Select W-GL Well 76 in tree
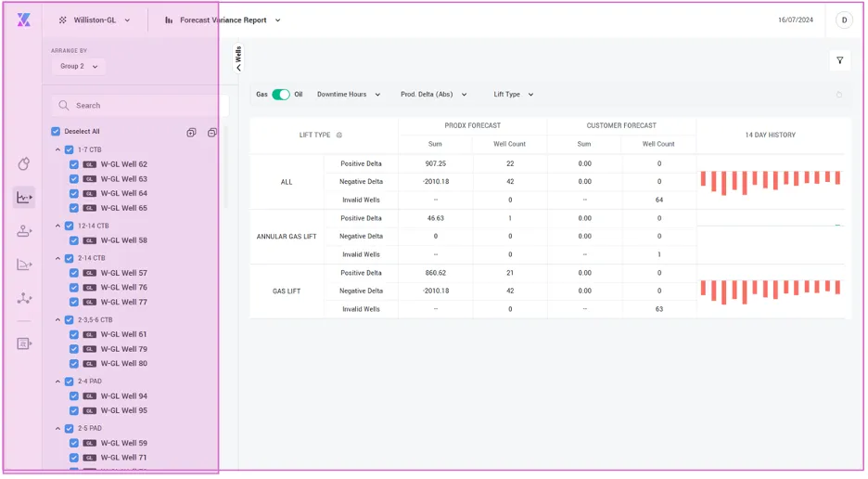868x479 pixels. click(x=124, y=287)
